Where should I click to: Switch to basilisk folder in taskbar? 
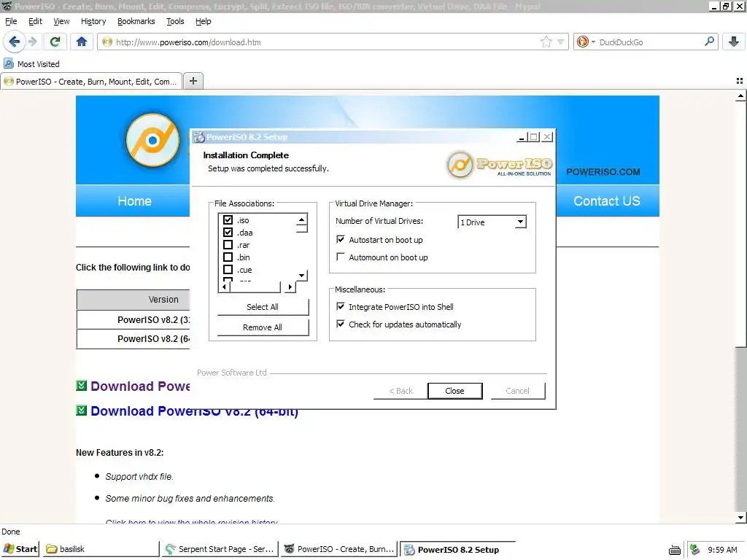click(x=101, y=549)
